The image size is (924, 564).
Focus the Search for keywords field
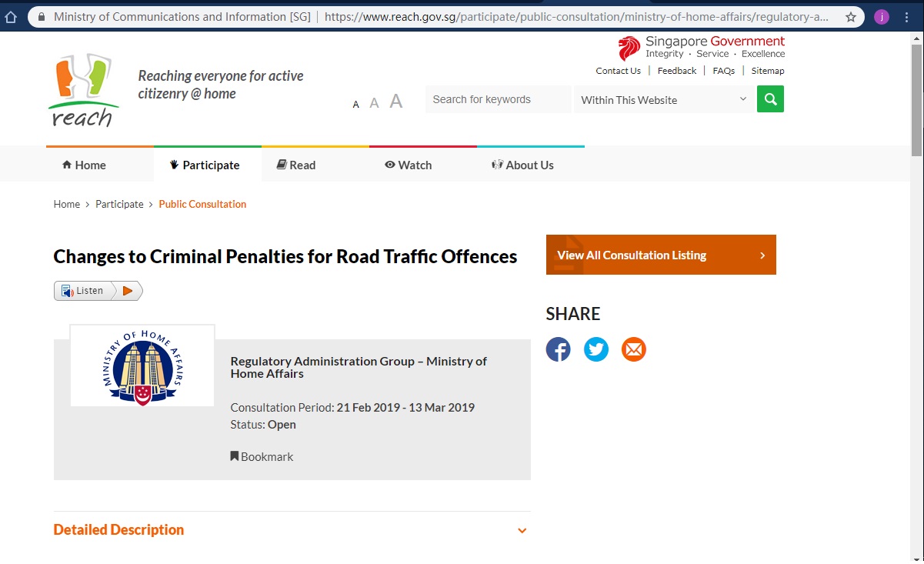pyautogui.click(x=498, y=99)
